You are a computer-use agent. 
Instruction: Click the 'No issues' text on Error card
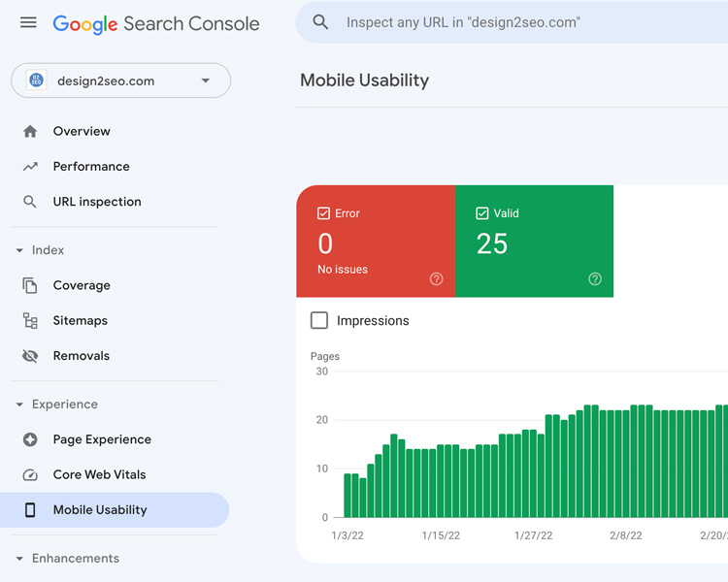tap(343, 270)
